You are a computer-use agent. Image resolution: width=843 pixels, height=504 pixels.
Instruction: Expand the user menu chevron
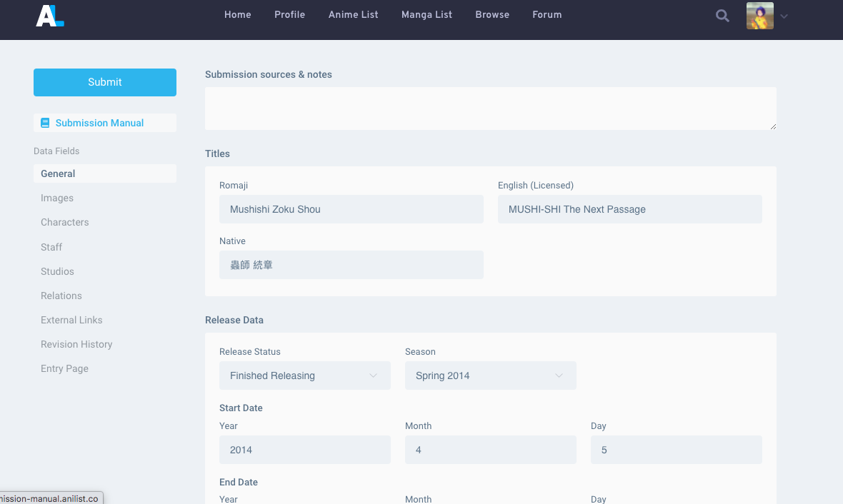[x=784, y=16]
